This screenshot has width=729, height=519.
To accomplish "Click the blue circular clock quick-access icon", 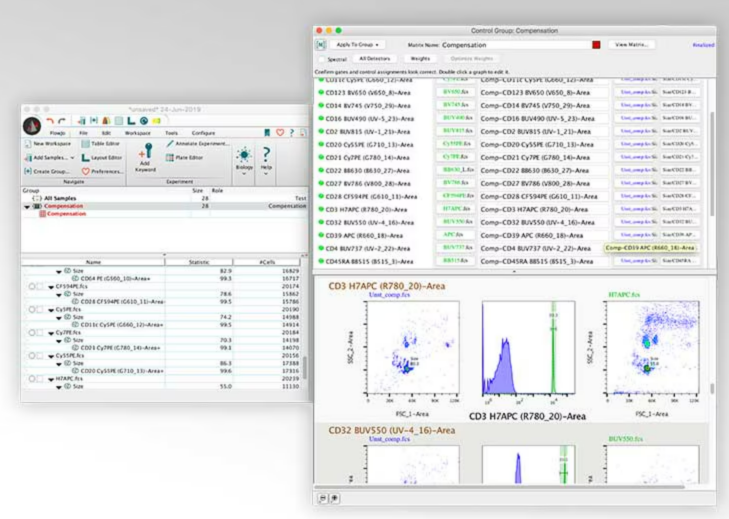I will click(144, 121).
